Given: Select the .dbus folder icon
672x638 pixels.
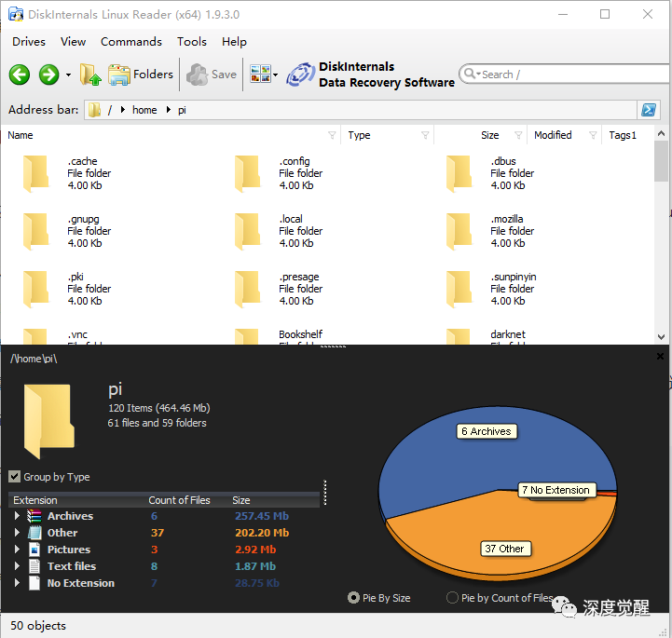Looking at the screenshot, I should [459, 173].
